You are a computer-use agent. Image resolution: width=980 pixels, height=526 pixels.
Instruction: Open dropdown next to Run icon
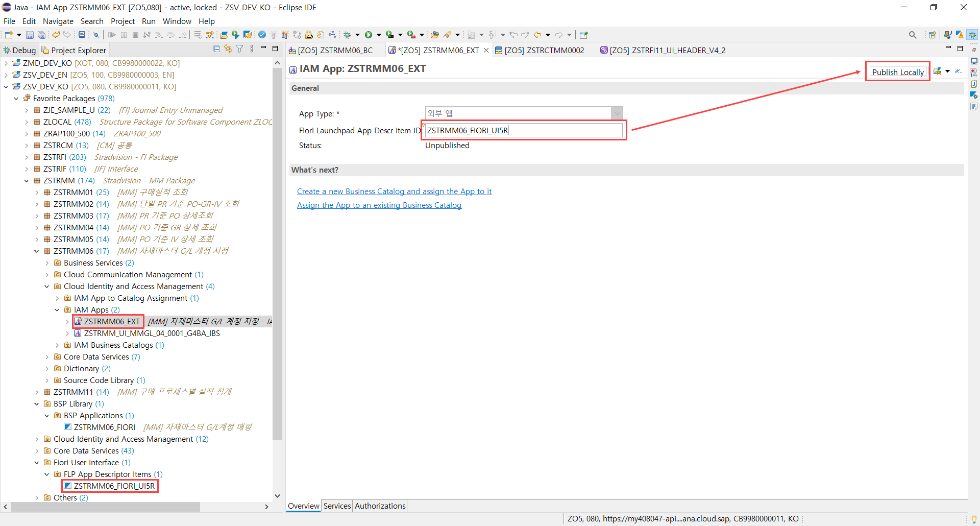pos(379,35)
